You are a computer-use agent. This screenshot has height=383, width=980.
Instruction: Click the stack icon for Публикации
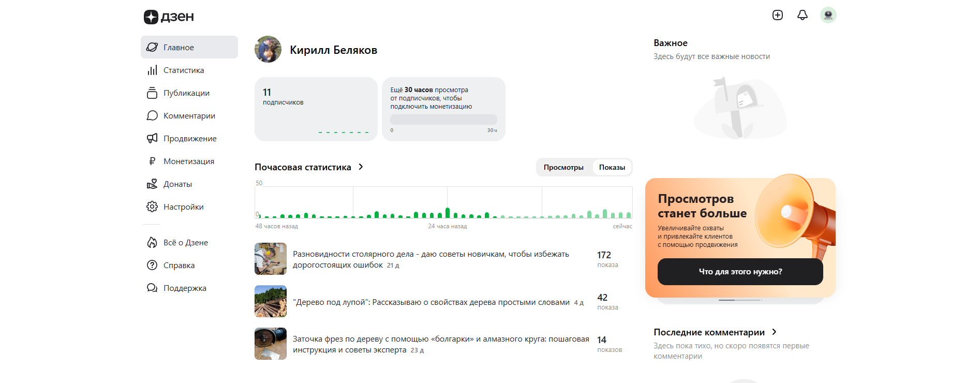pyautogui.click(x=152, y=93)
